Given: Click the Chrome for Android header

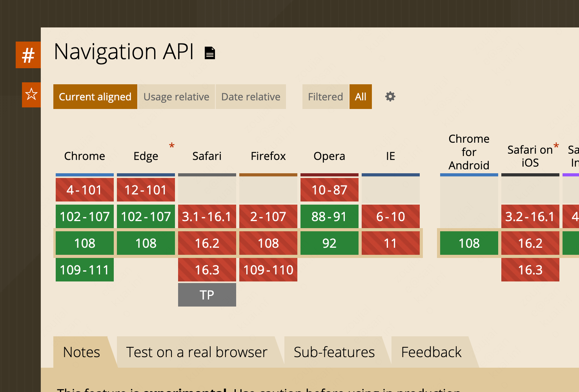Looking at the screenshot, I should (469, 152).
